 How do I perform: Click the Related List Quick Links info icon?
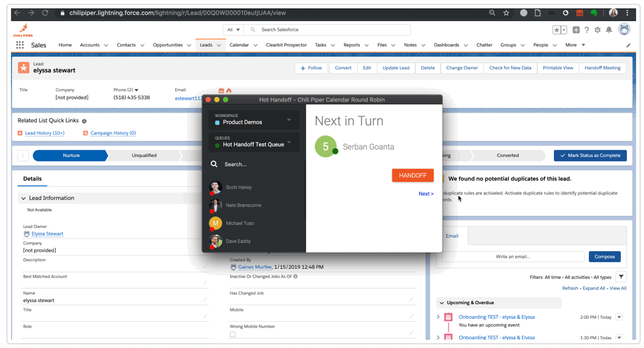pos(84,121)
